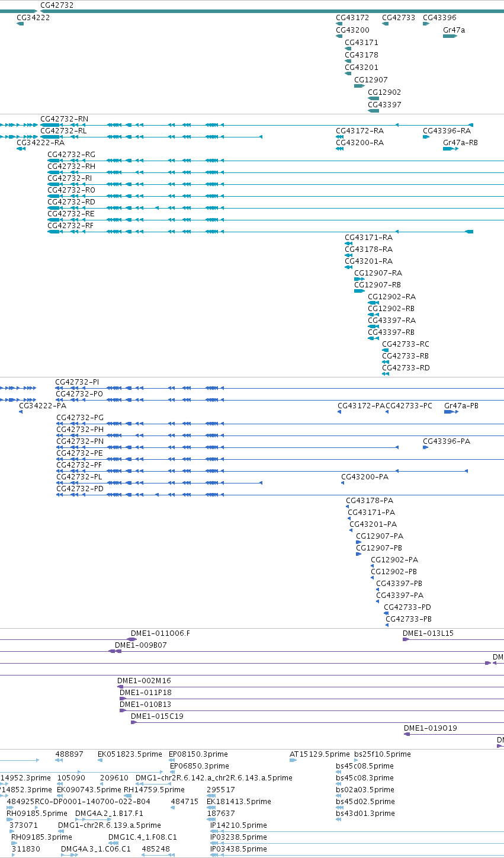Screen dimensions: 504x858
Task: Select the CG43200 gene label
Action: pyautogui.click(x=352, y=30)
